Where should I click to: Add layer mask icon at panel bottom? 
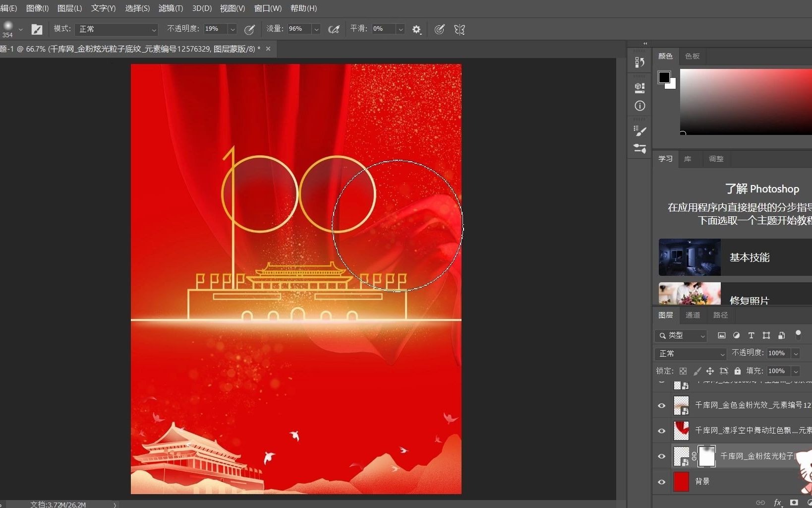pos(794,503)
